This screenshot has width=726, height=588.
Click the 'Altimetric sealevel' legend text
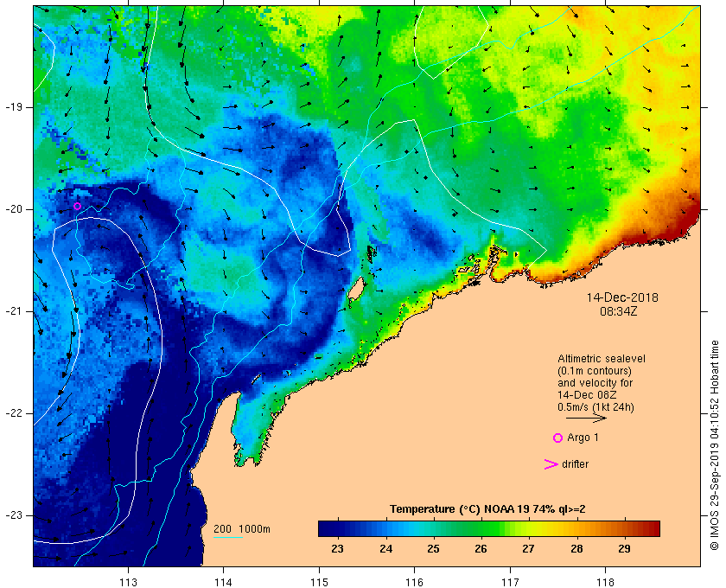(602, 359)
